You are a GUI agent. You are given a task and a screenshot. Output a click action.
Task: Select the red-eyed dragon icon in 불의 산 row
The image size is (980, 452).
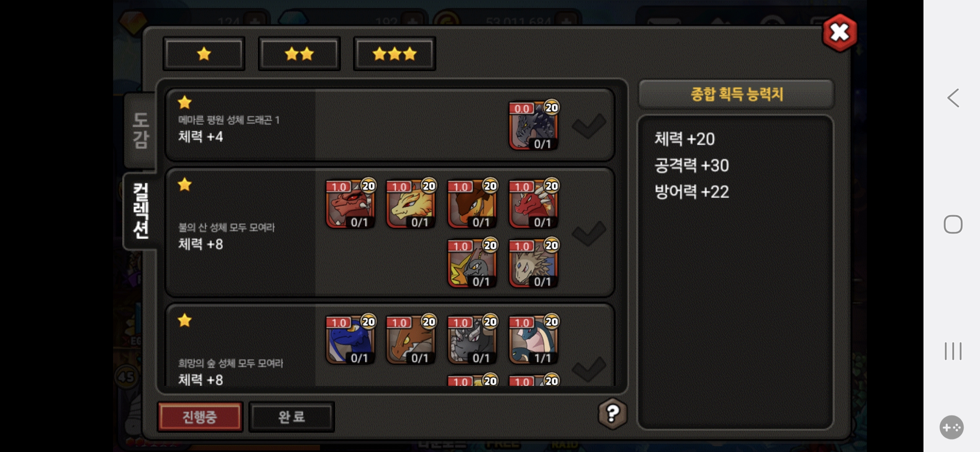tap(350, 204)
